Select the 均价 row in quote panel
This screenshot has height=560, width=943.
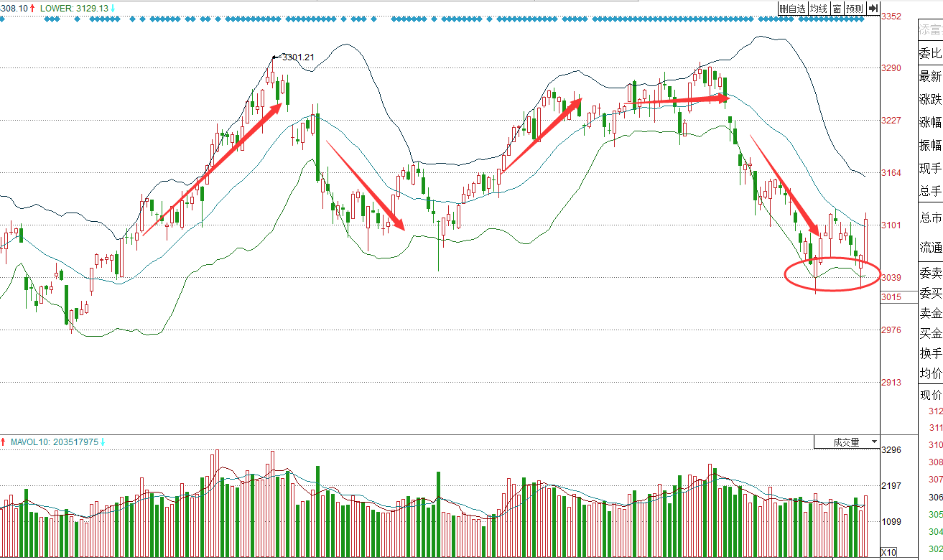(930, 373)
